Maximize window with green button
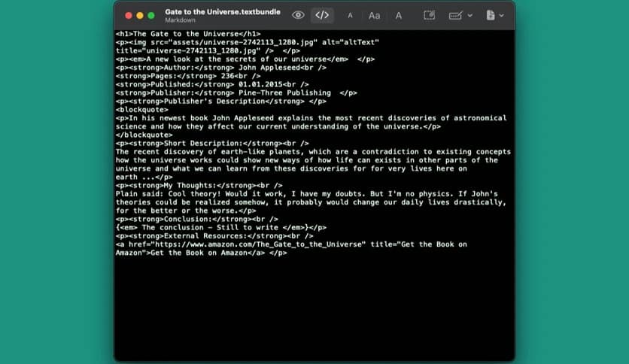The image size is (629, 364). [151, 16]
